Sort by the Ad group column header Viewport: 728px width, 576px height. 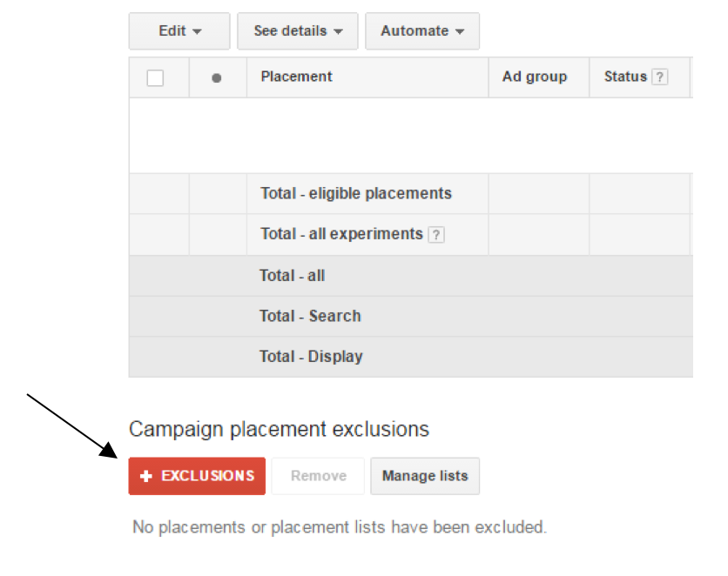point(535,77)
